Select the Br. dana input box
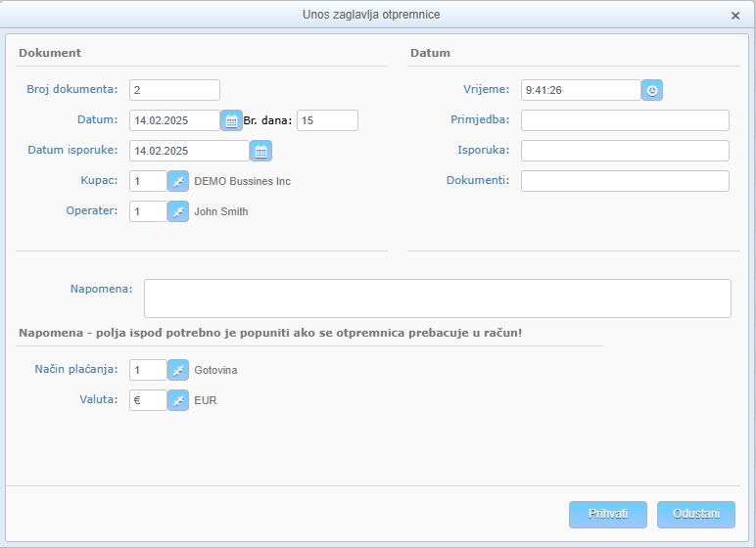Viewport: 756px width, 548px height. pos(327,120)
